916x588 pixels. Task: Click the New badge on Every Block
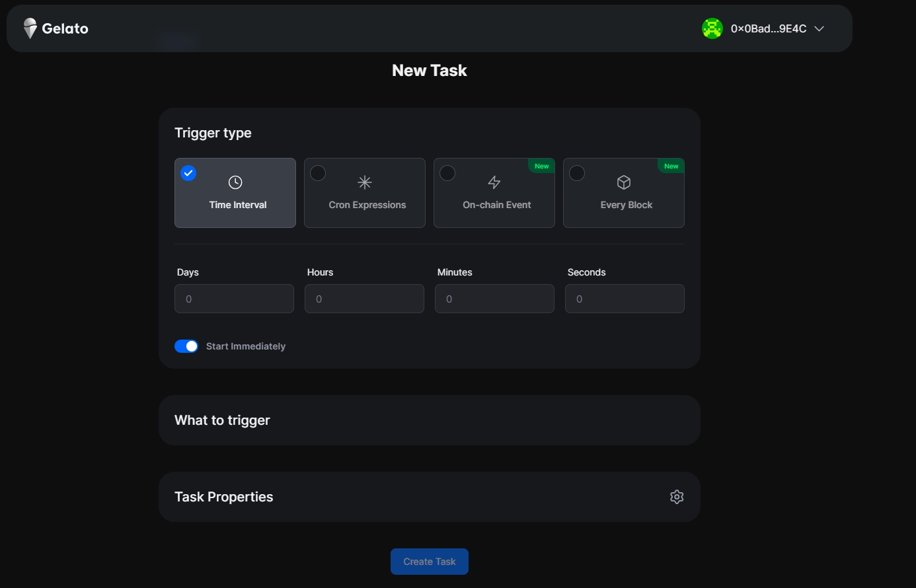tap(671, 166)
